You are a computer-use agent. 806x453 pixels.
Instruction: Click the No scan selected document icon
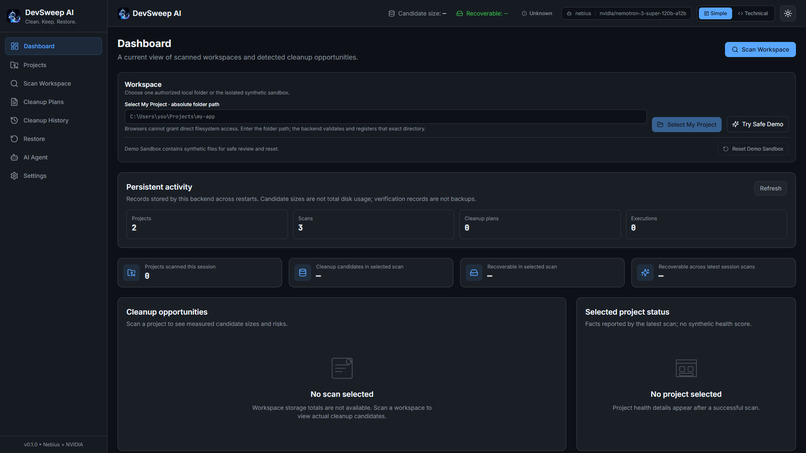pyautogui.click(x=342, y=368)
